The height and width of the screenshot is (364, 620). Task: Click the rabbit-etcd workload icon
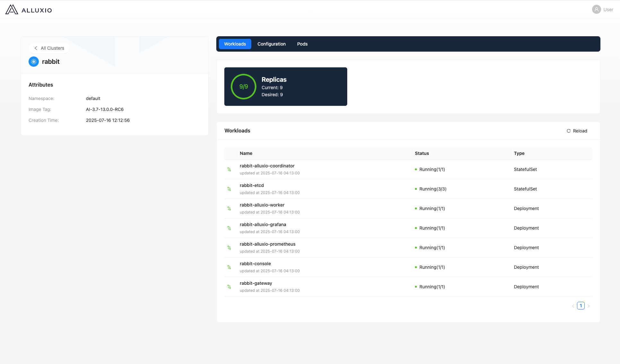pyautogui.click(x=229, y=189)
